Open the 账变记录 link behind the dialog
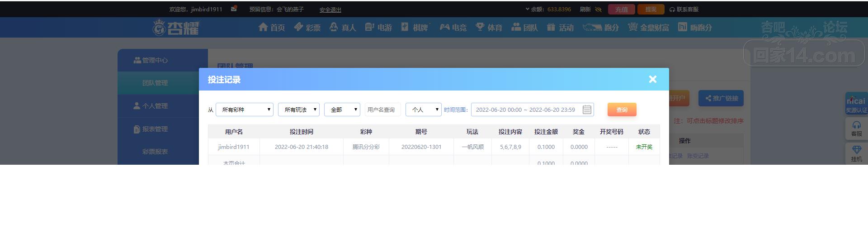The image size is (868, 248). [x=698, y=156]
